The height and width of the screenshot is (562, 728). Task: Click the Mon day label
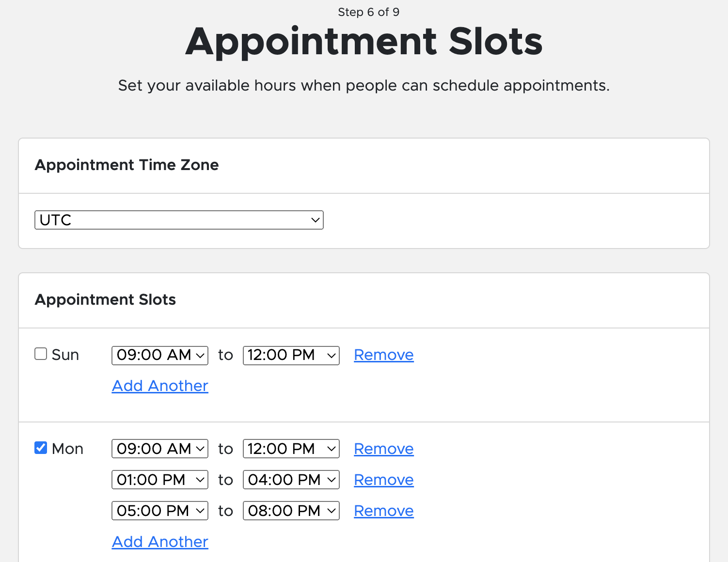tap(67, 449)
